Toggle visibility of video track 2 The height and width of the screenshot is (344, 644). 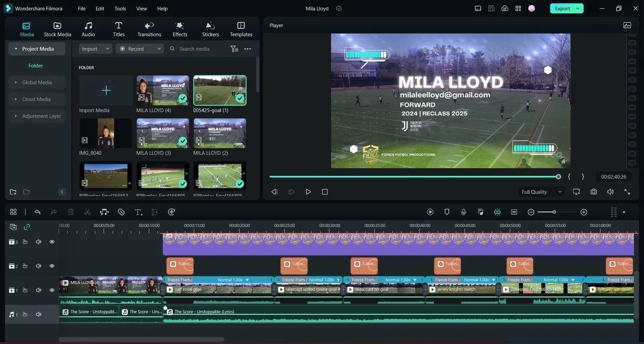[x=52, y=266]
